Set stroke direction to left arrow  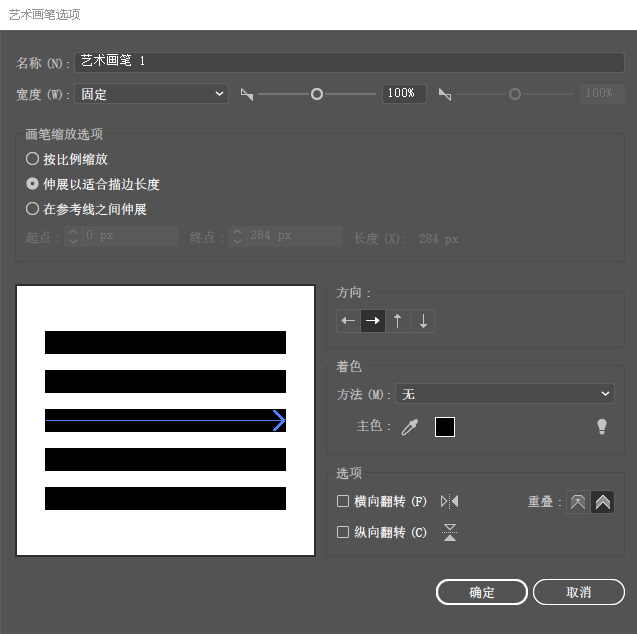tap(349, 321)
